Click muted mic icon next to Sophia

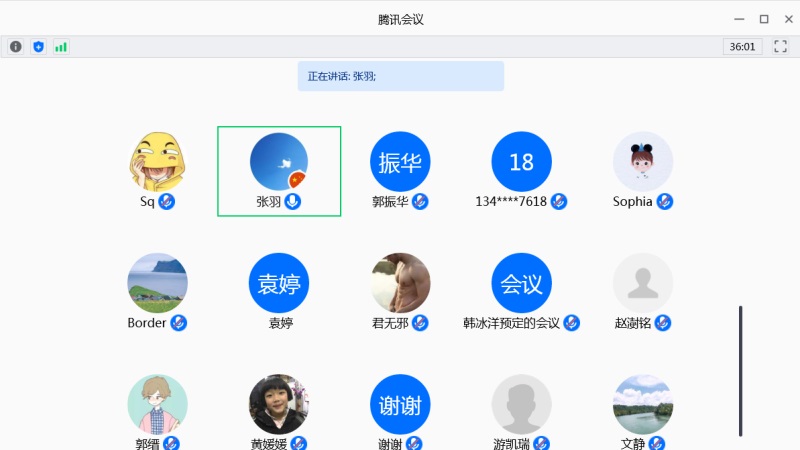(664, 202)
